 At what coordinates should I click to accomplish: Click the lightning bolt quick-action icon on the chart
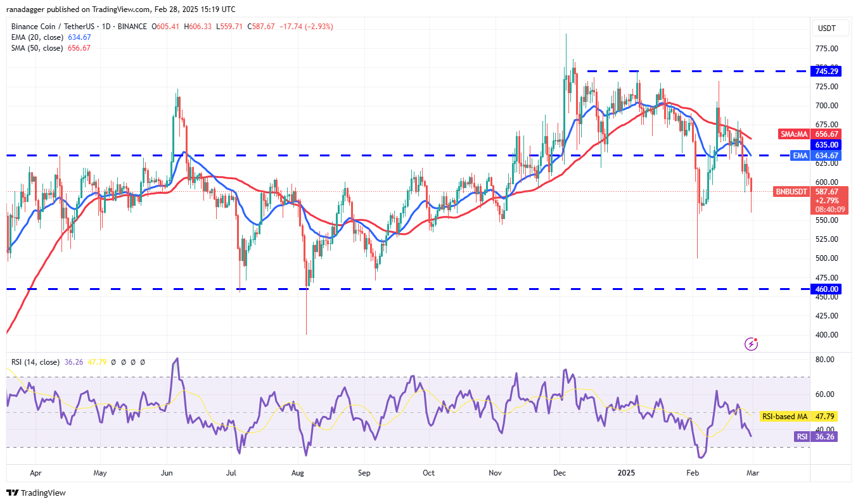pos(750,343)
